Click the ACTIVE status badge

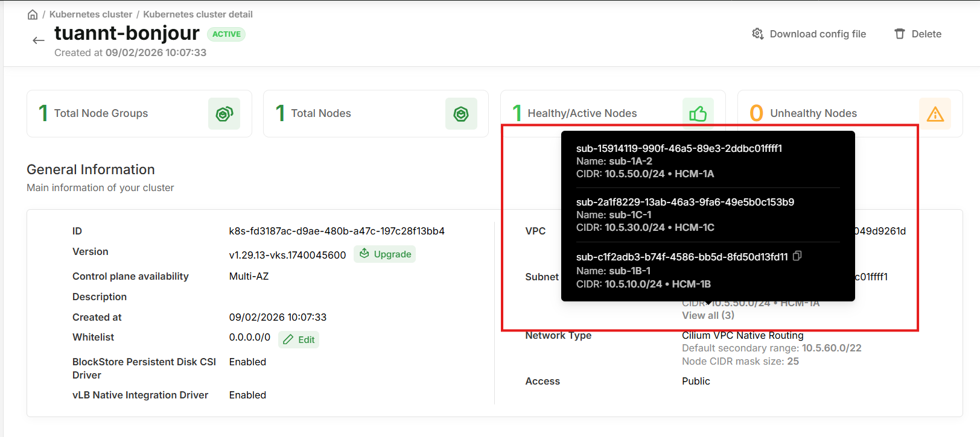point(226,34)
